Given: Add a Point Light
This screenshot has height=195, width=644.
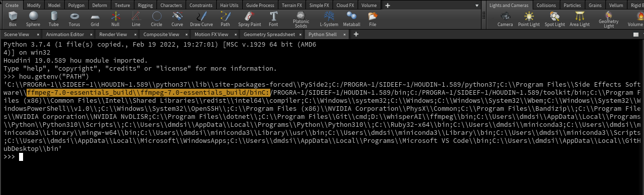Looking at the screenshot, I should pos(529,19).
